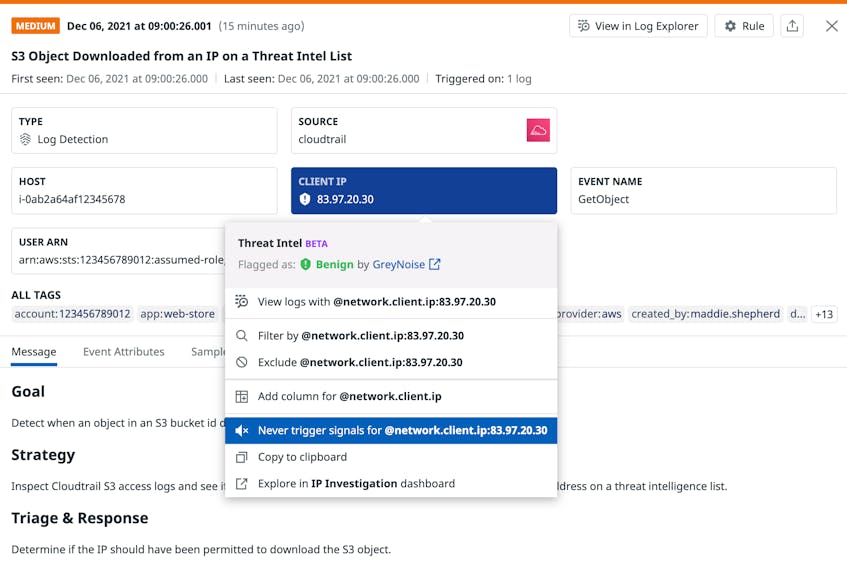The height and width of the screenshot is (564, 847).
Task: Click the share/export icon
Action: point(792,26)
